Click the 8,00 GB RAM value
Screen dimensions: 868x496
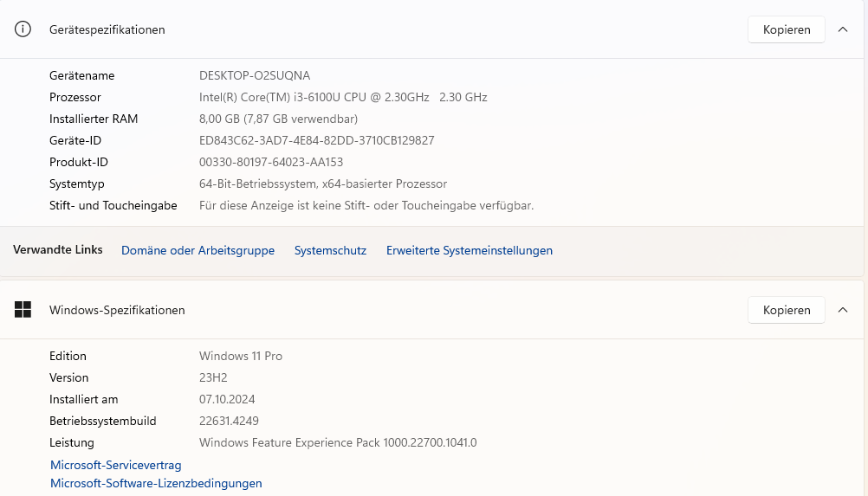278,119
